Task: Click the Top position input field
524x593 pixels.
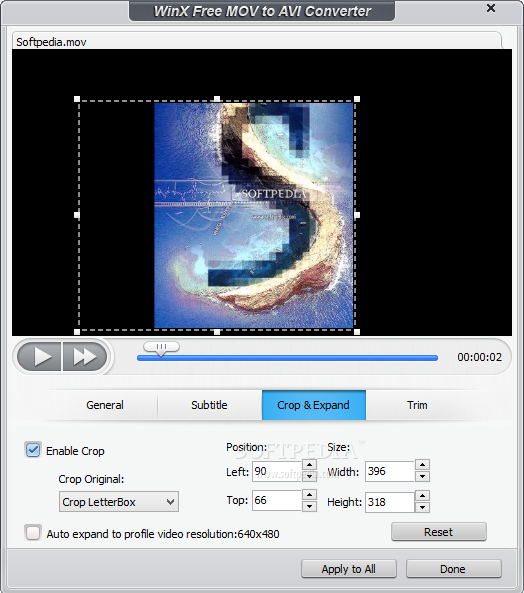Action: tap(277, 500)
